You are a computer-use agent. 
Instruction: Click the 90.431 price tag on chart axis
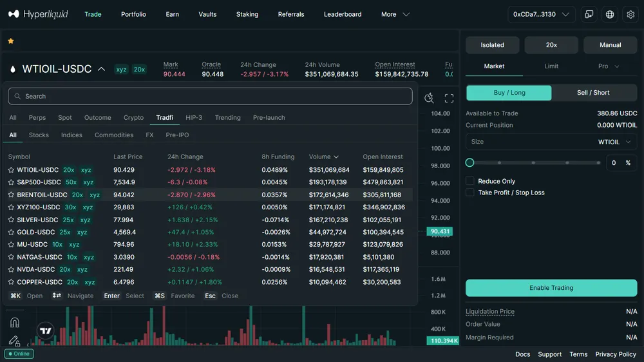440,231
